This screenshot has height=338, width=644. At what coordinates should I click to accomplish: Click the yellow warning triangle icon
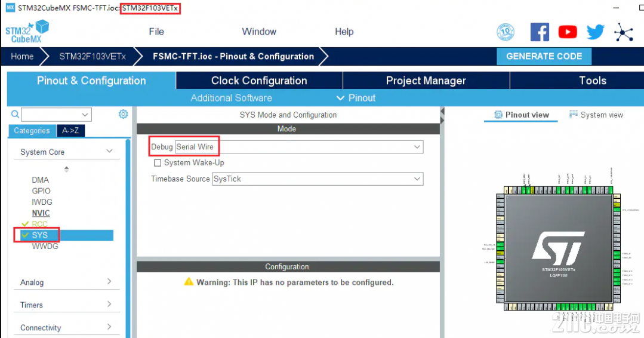[x=189, y=282]
